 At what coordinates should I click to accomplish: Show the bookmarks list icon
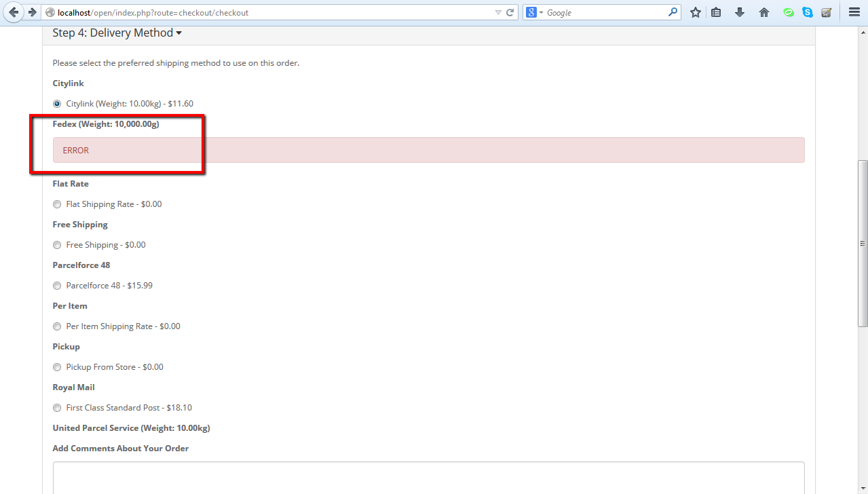pyautogui.click(x=716, y=12)
